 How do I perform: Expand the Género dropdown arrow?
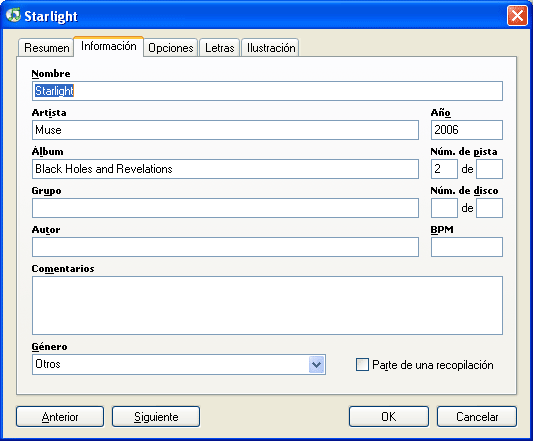coord(316,364)
